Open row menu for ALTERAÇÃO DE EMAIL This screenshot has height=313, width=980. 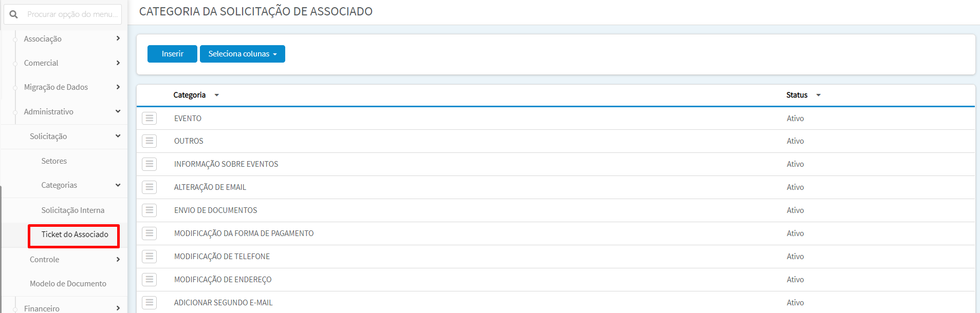point(150,187)
